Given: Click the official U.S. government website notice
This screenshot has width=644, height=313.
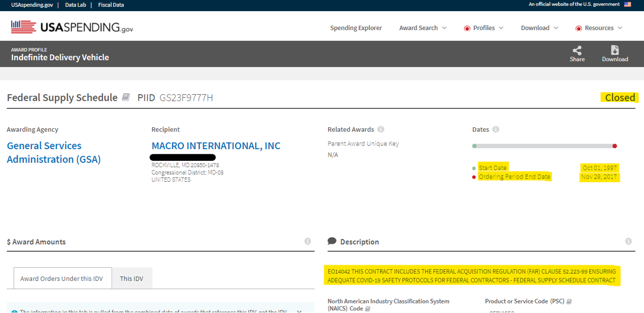Looking at the screenshot, I should [x=574, y=5].
